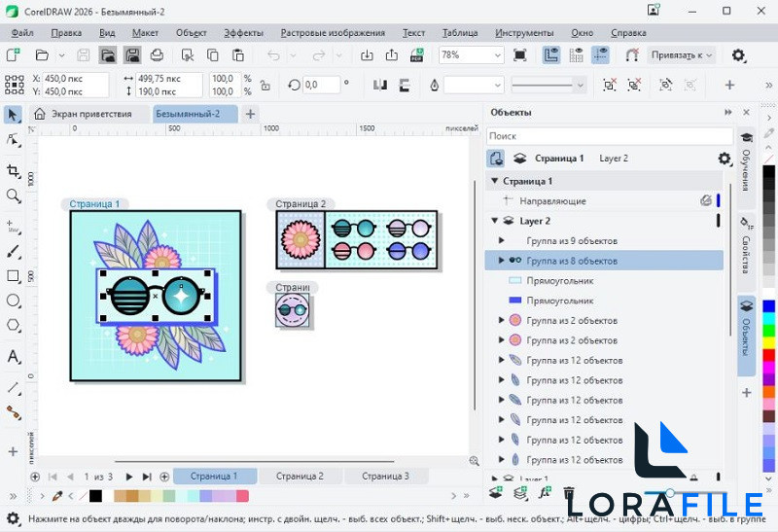Screen dimensions: 778x532
Task: Go to next page arrow
Action: (129, 477)
